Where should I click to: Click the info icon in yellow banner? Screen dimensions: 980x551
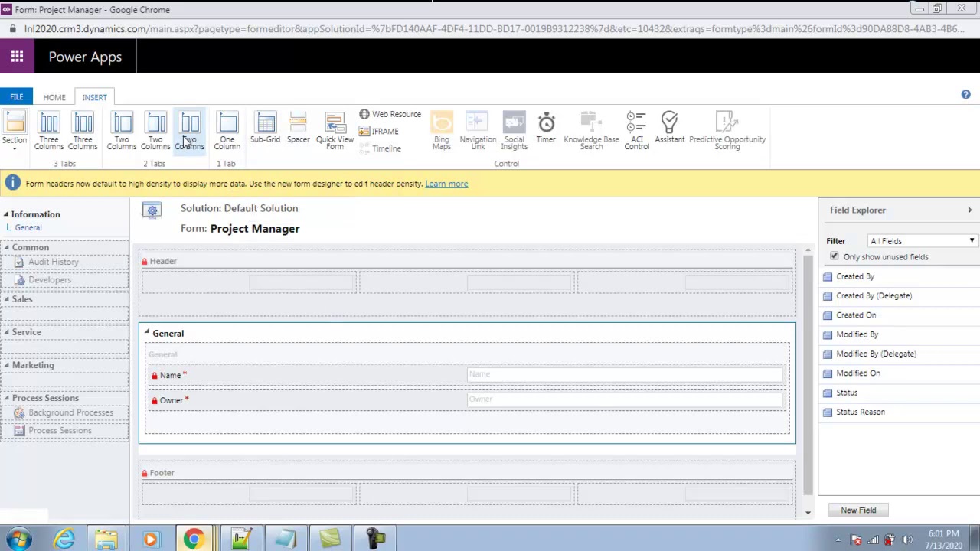pos(12,183)
